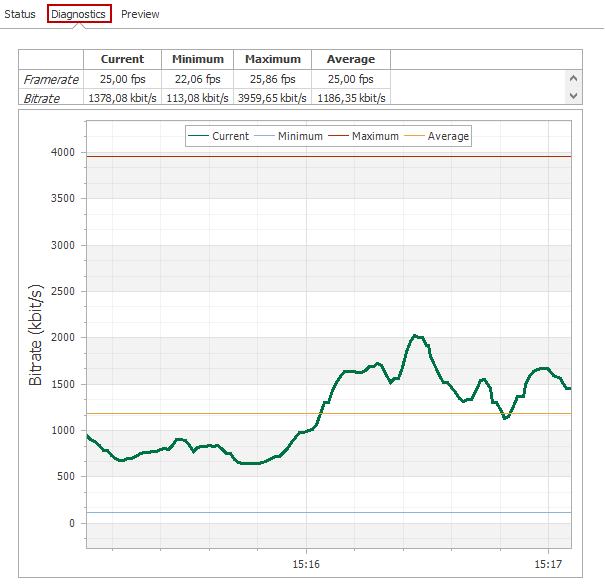
Task: Click the 22,06 fps minimum framerate cell
Action: pyautogui.click(x=198, y=79)
